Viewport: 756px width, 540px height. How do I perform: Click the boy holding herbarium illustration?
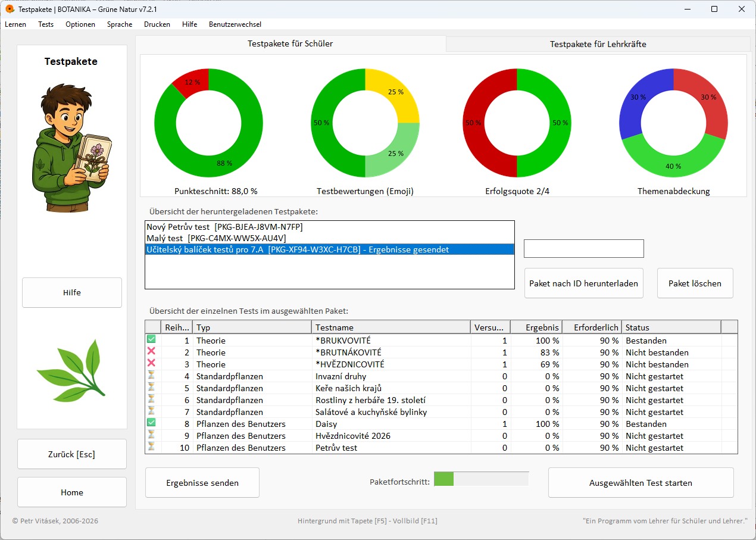point(71,147)
